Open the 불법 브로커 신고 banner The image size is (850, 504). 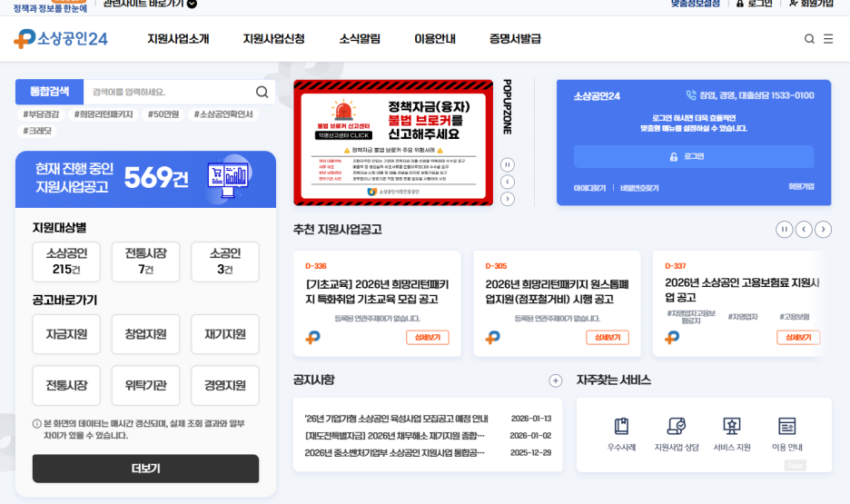tap(393, 143)
